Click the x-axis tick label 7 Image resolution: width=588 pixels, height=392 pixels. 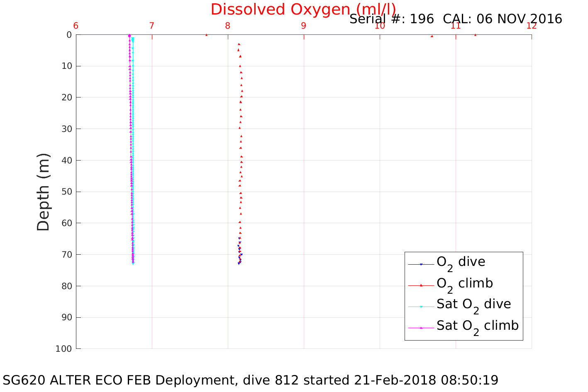(152, 26)
